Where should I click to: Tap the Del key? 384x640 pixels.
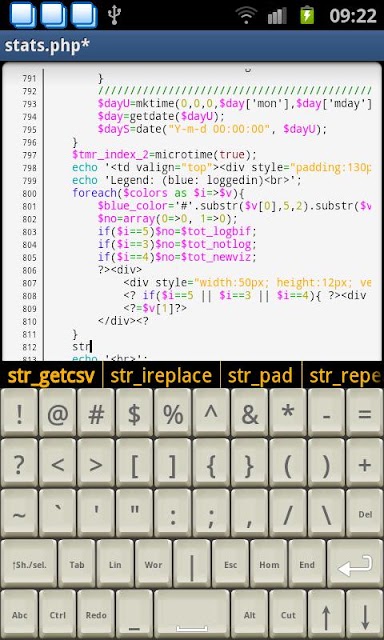coord(365,514)
